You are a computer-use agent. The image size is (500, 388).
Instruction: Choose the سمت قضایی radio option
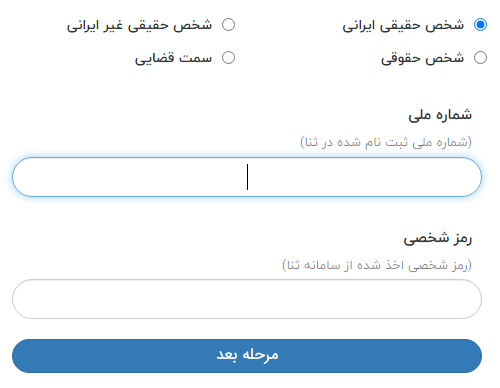[x=228, y=58]
